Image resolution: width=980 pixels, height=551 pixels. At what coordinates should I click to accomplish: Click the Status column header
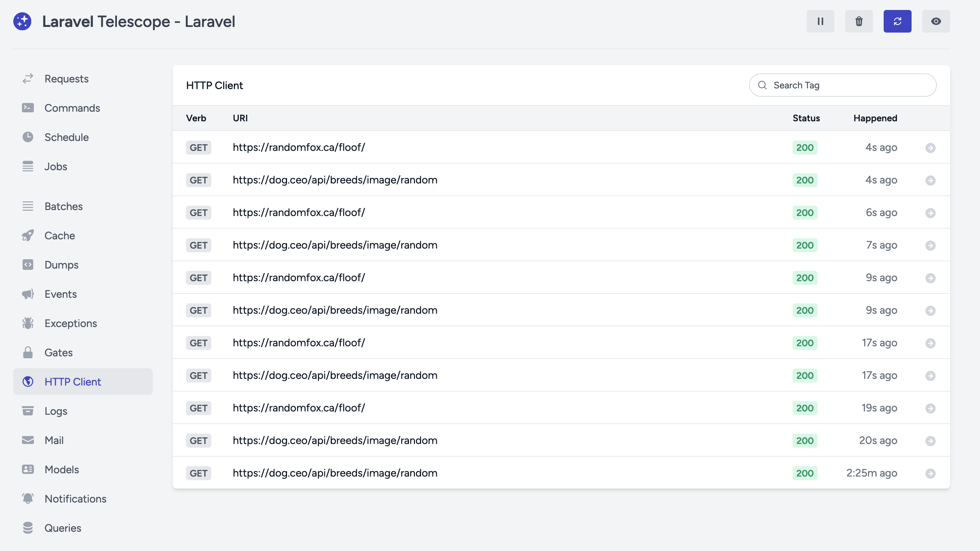pyautogui.click(x=806, y=118)
